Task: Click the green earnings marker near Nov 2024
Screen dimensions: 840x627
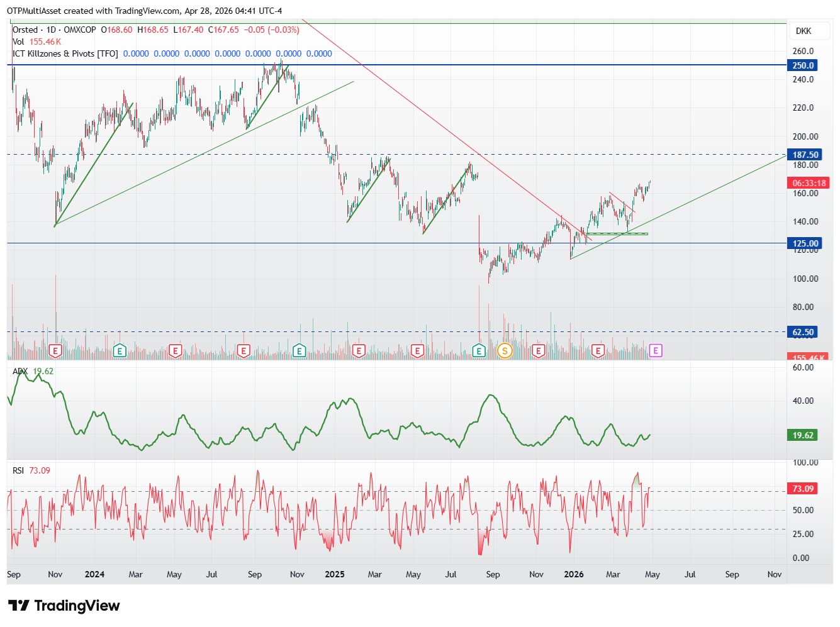Action: click(x=300, y=351)
